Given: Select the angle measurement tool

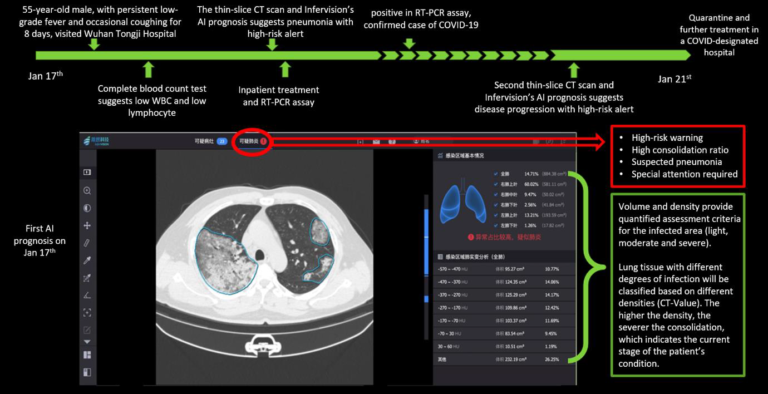Looking at the screenshot, I should (x=87, y=295).
